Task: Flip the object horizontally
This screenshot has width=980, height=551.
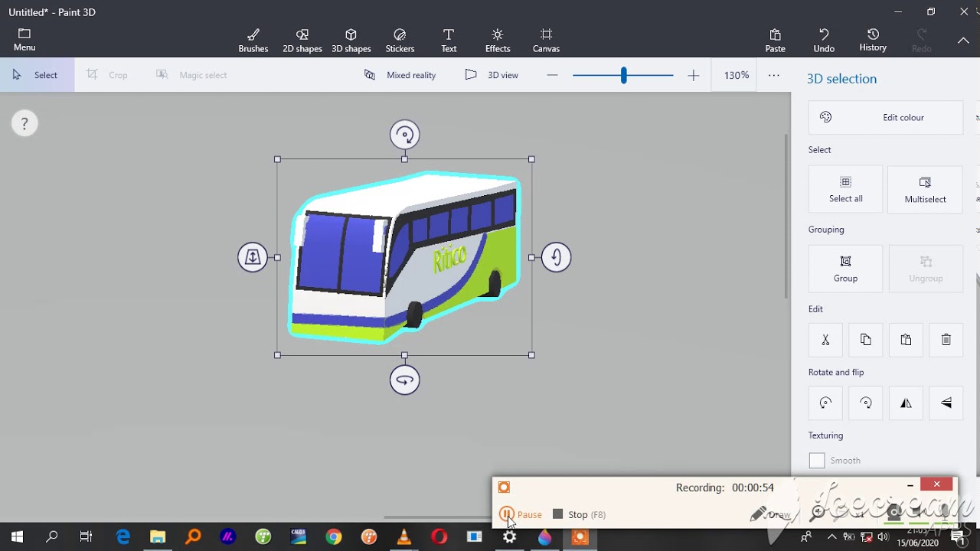Action: coord(906,403)
